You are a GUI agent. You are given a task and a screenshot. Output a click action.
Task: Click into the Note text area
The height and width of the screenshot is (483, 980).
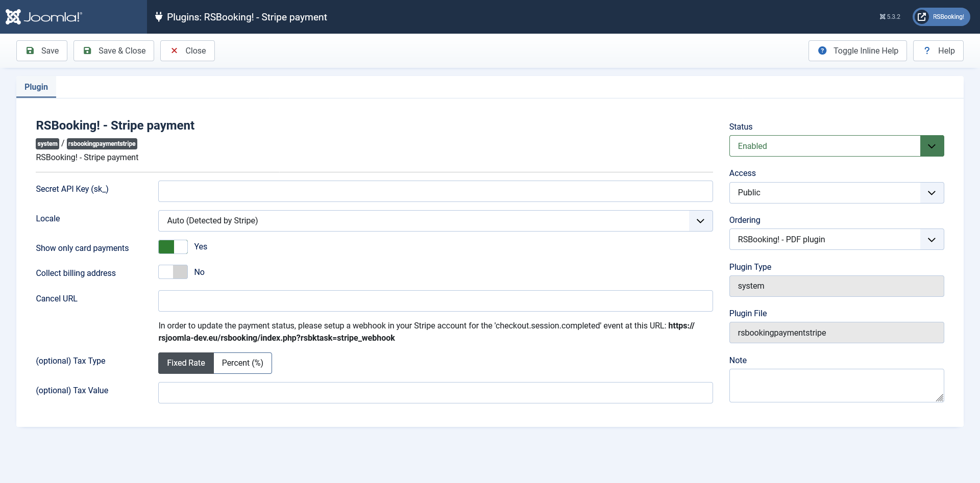[837, 386]
